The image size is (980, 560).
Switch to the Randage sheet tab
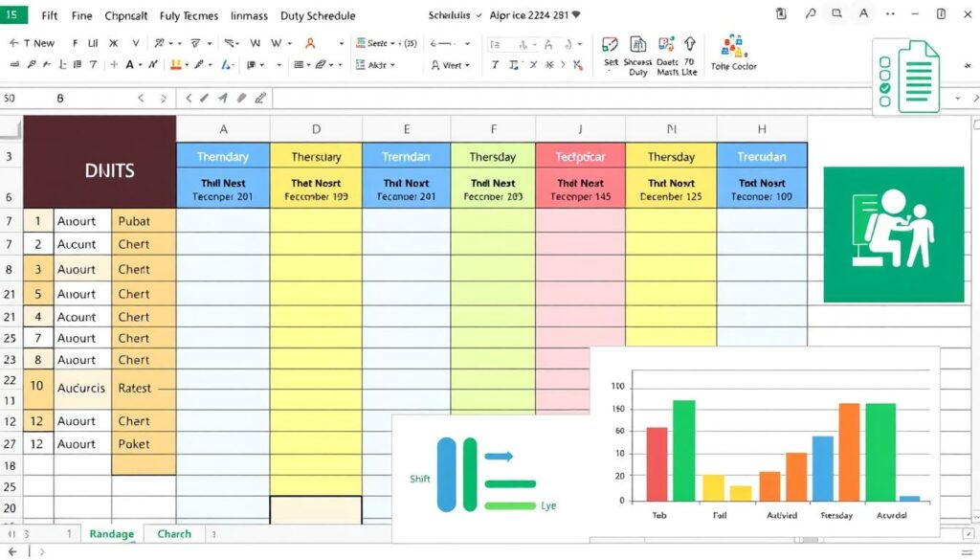(111, 534)
